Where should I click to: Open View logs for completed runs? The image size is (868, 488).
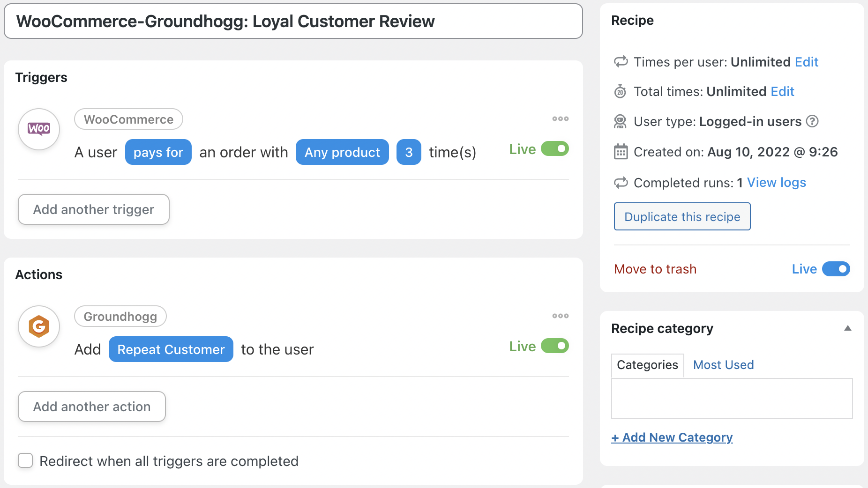(776, 182)
